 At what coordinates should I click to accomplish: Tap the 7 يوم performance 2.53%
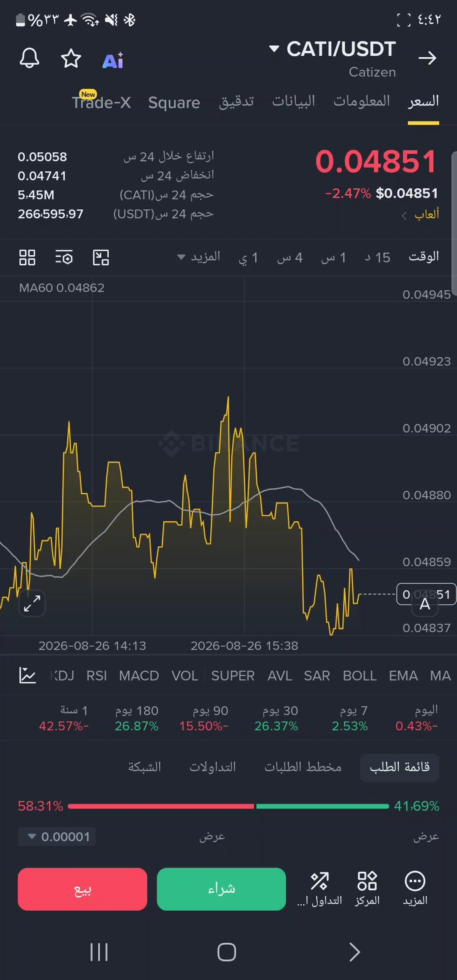click(x=350, y=718)
